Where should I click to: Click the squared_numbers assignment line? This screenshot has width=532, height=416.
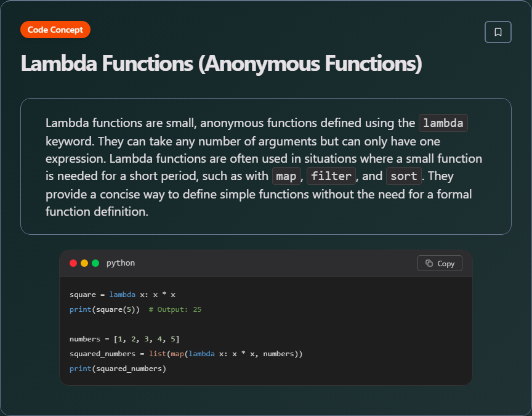tap(186, 354)
